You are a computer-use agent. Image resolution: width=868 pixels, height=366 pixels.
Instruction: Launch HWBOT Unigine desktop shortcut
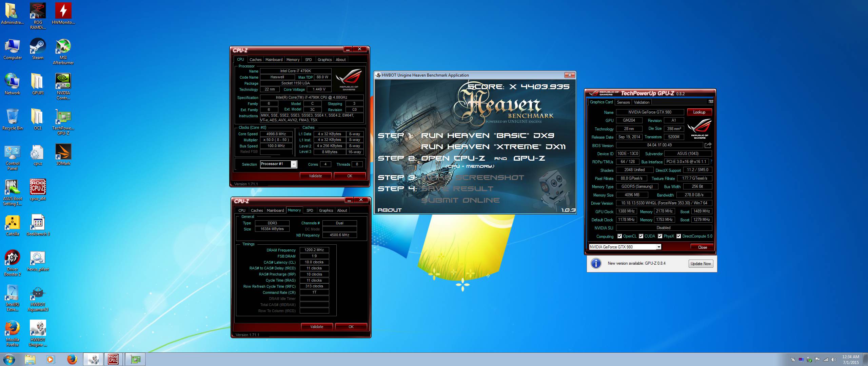click(38, 333)
